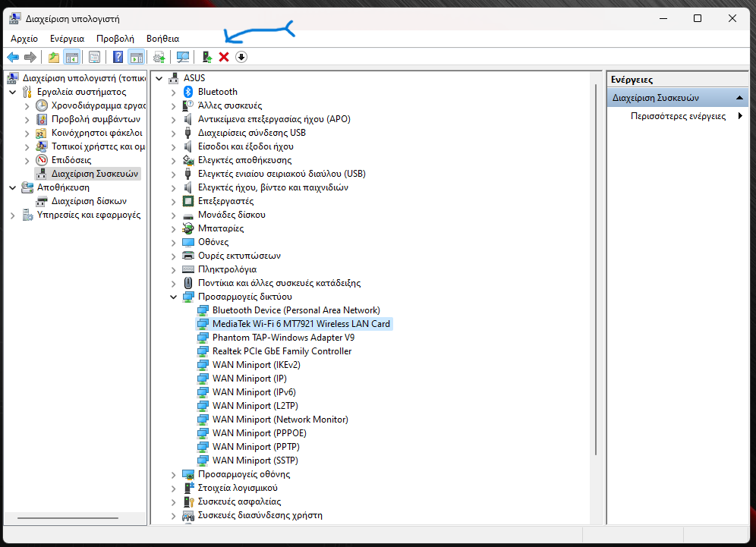Collapse Εργαλεία συστήματος in the left tree
This screenshot has height=547, width=756.
coord(13,92)
